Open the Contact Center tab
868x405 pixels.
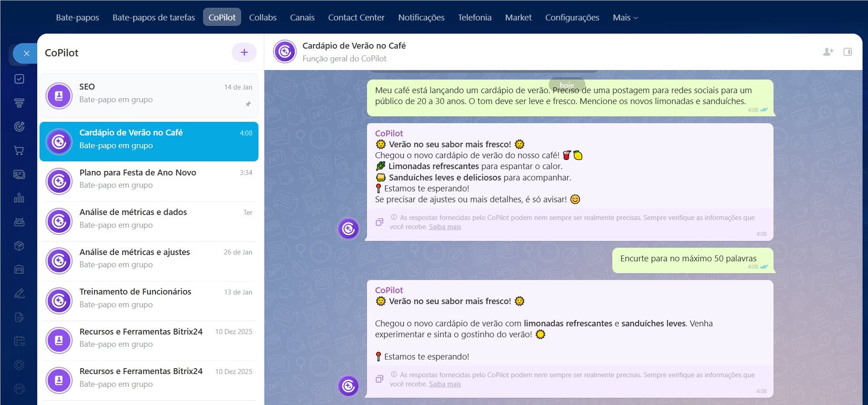point(356,17)
